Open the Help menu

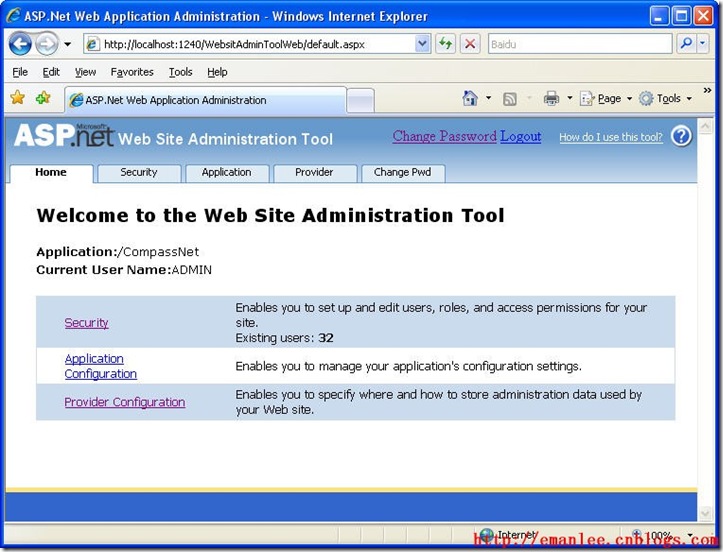tap(217, 72)
